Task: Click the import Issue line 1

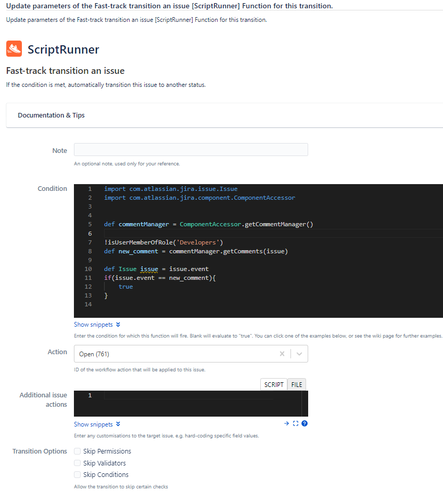Action: click(171, 189)
